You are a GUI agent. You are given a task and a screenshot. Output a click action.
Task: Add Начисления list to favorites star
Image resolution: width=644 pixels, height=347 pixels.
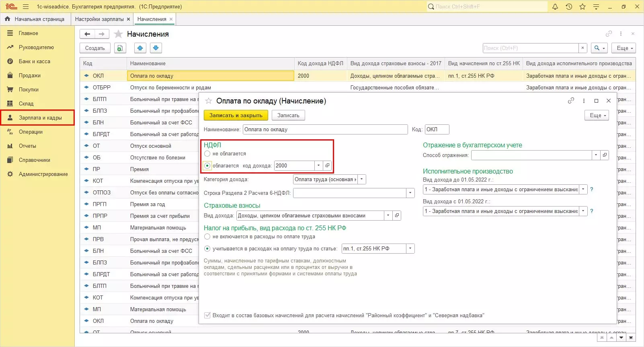(x=118, y=34)
